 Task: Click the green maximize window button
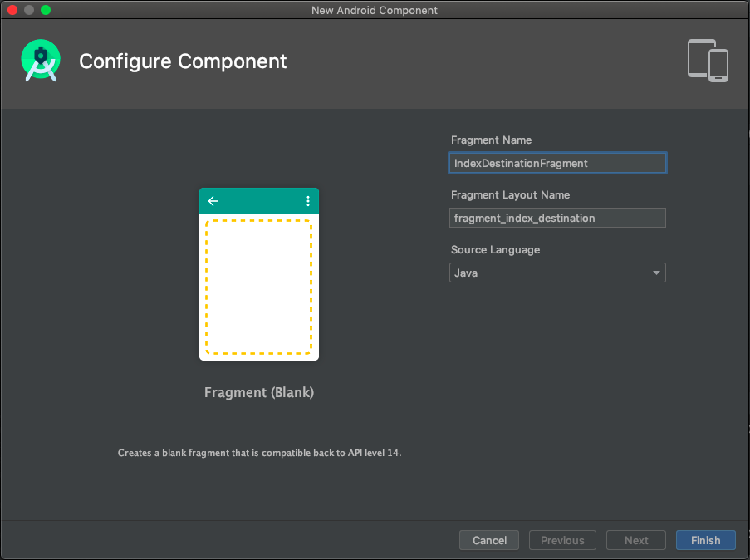pyautogui.click(x=46, y=10)
